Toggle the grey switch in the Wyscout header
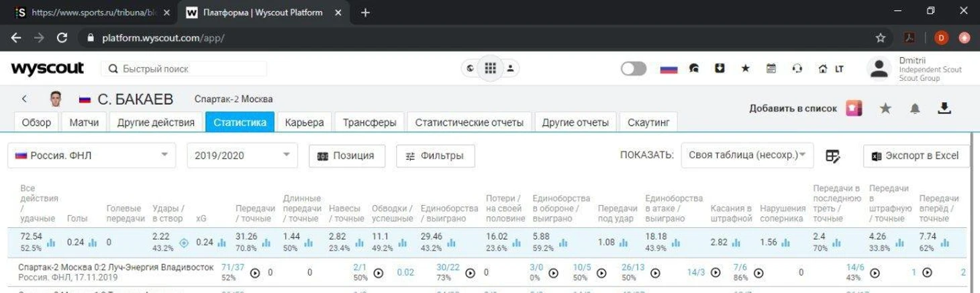 pos(634,69)
